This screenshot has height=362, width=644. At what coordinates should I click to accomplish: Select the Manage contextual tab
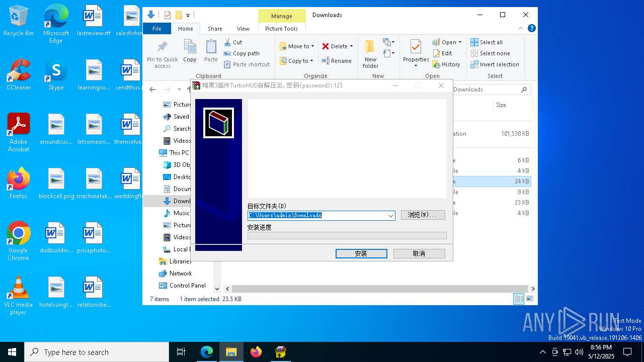[282, 16]
